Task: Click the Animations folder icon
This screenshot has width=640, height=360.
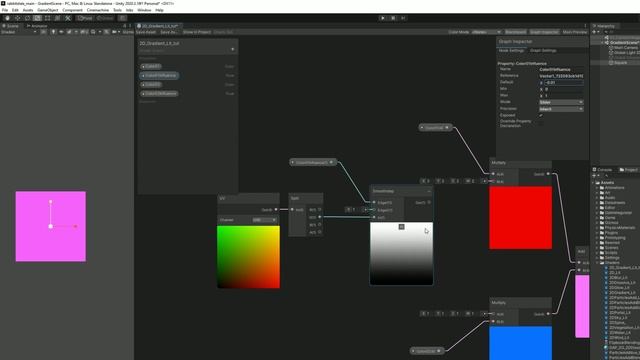Action: coord(602,188)
